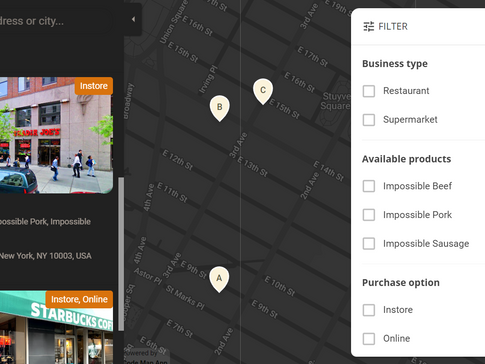Click the E 13th St street label
Viewport: 485px width, 364px height.
click(x=252, y=166)
